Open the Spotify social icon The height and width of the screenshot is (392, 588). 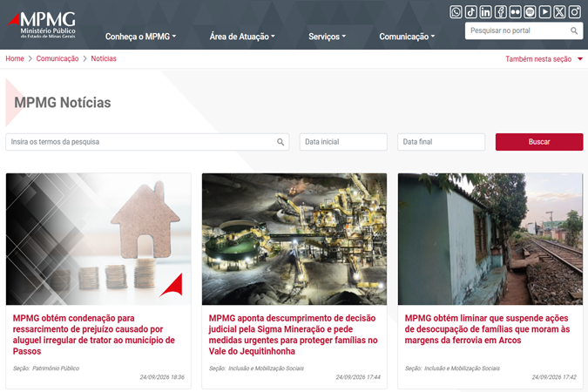click(x=530, y=12)
